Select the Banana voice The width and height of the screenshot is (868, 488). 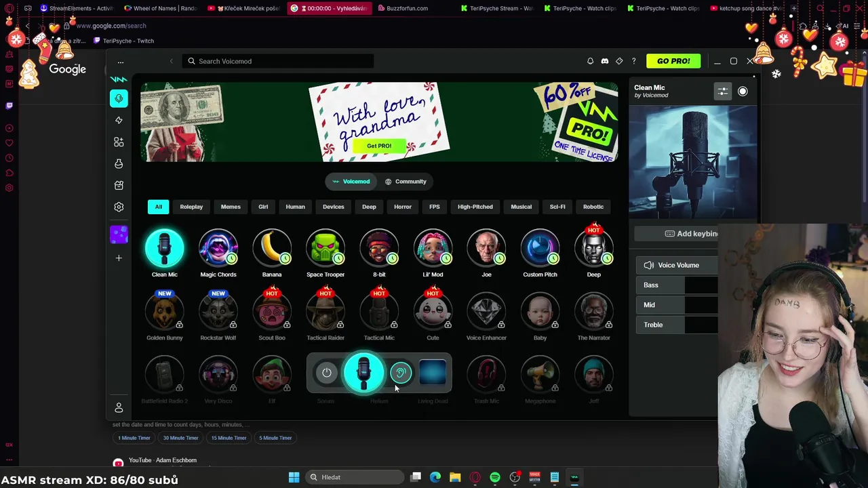pos(272,248)
